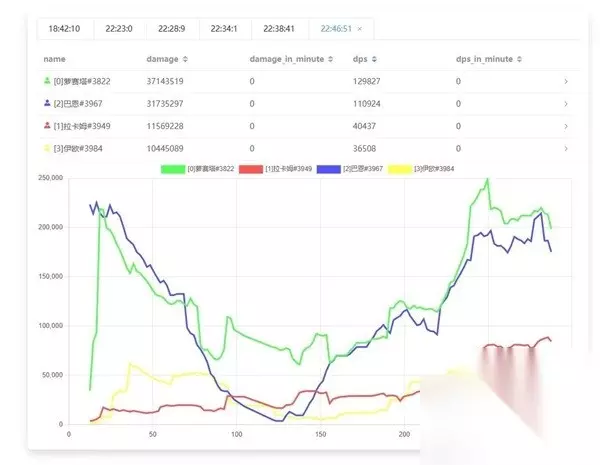Screen dimensions: 600x465
Task: Click blue player icon beside #3967
Action: 47,103
